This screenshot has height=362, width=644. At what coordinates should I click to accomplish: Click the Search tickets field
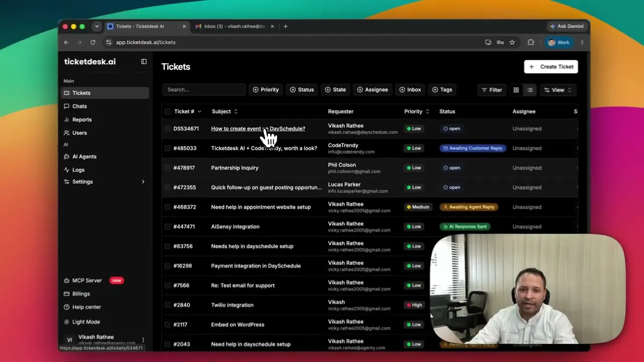204,89
